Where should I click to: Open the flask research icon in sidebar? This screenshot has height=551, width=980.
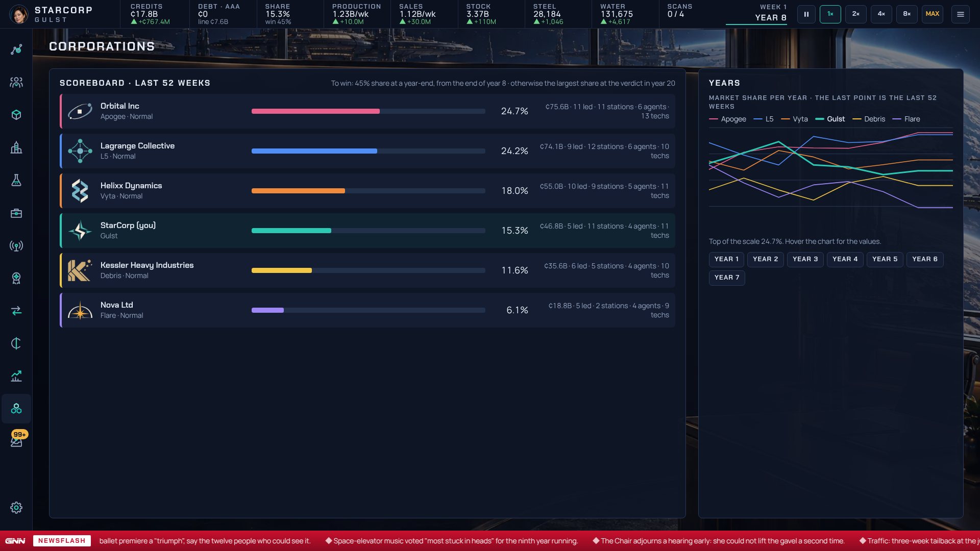tap(16, 180)
